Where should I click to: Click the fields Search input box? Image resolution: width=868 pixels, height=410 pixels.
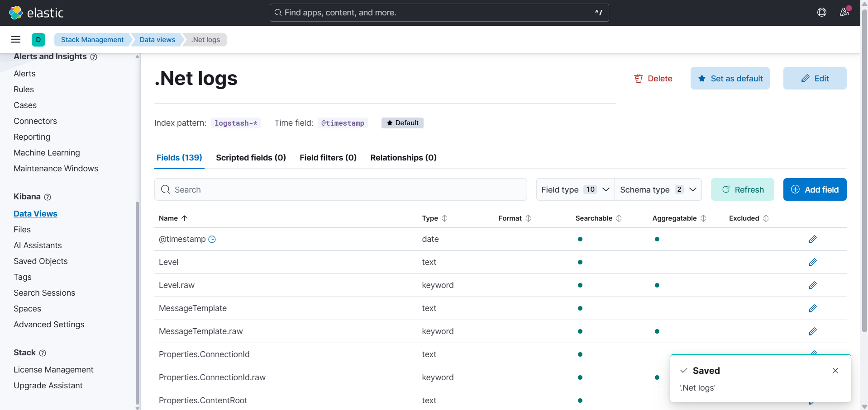(340, 189)
